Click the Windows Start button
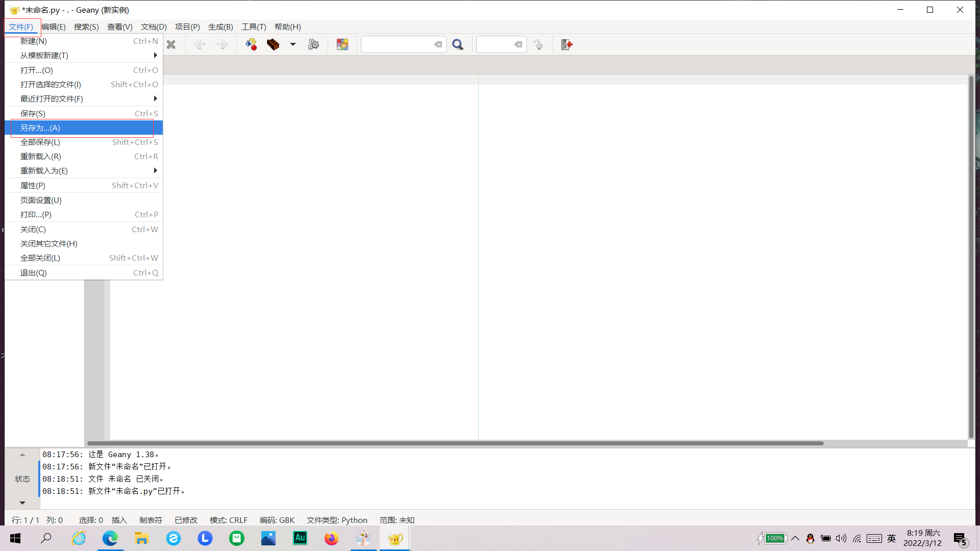This screenshot has width=980, height=551. 15,538
